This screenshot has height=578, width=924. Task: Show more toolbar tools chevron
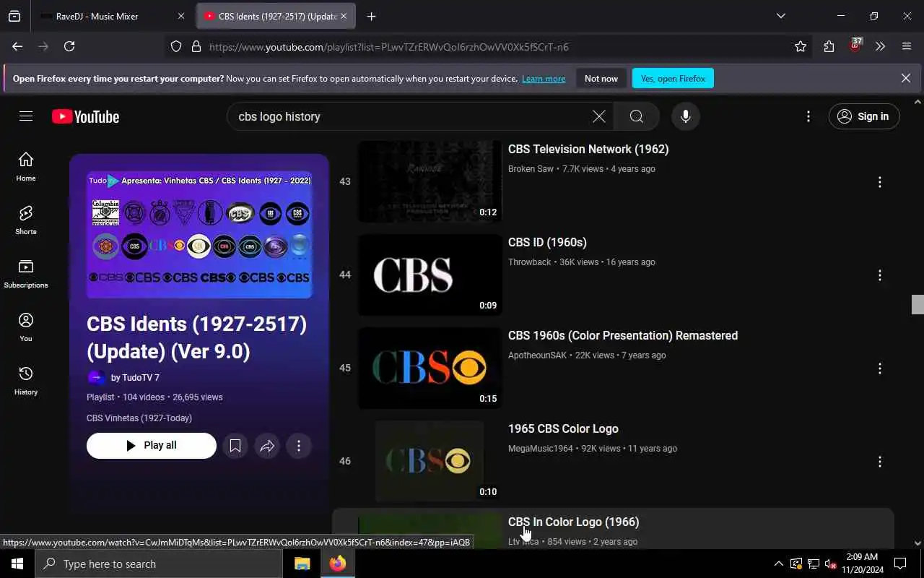coord(880,46)
